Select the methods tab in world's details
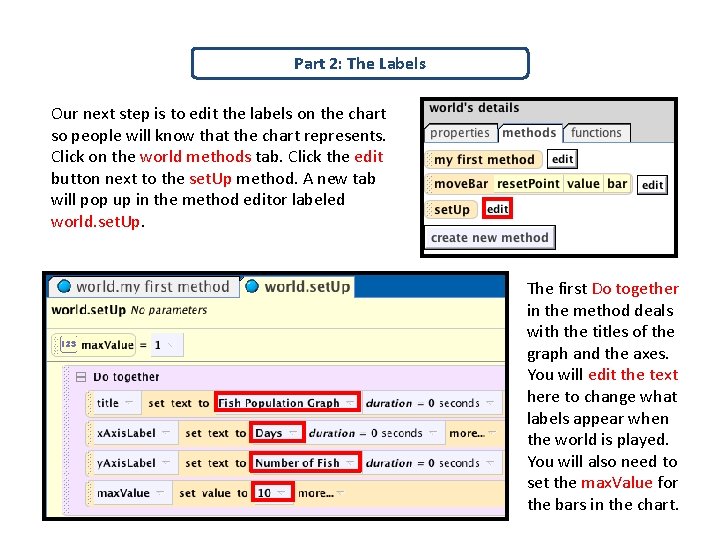 pos(529,133)
